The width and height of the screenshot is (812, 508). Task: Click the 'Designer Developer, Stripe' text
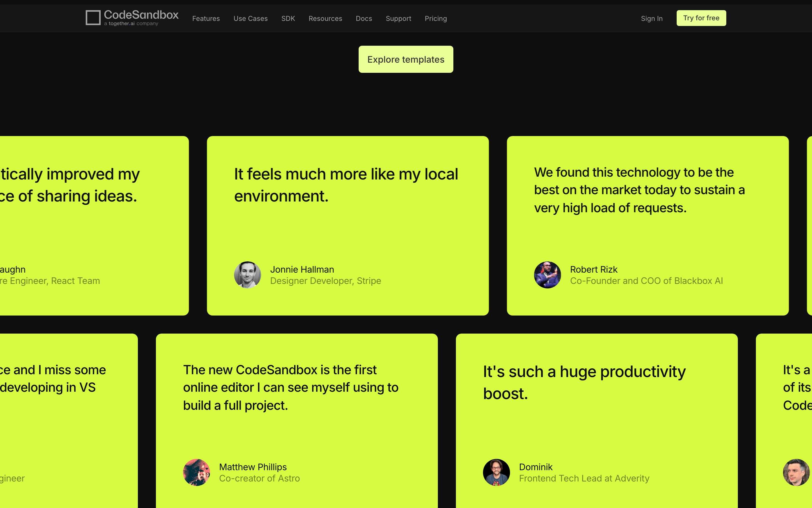pyautogui.click(x=326, y=281)
